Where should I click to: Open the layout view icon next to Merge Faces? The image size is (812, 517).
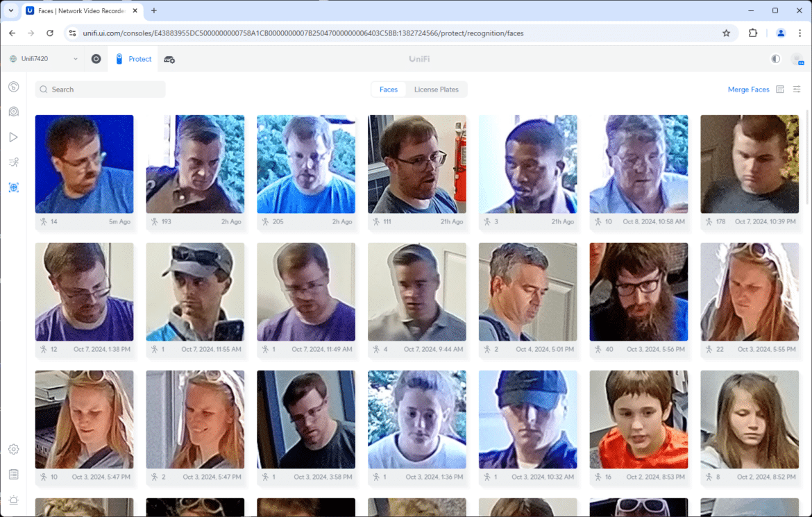pos(780,89)
